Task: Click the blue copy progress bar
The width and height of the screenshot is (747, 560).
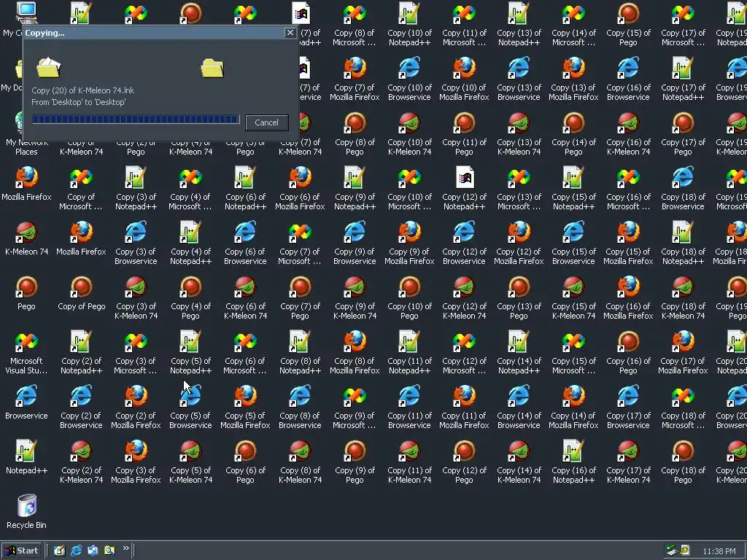Action: (135, 119)
